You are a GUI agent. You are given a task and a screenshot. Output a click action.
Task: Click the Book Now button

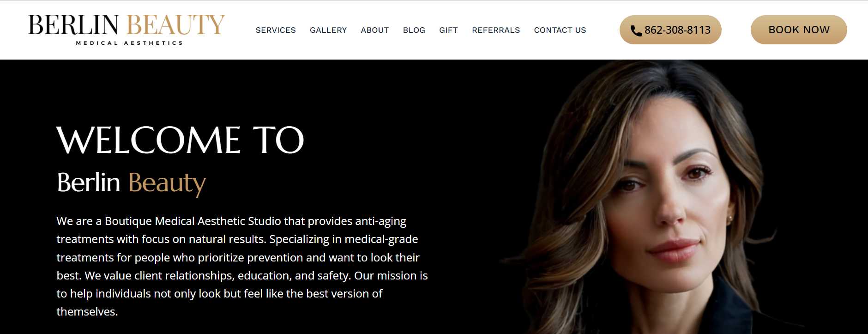point(799,30)
